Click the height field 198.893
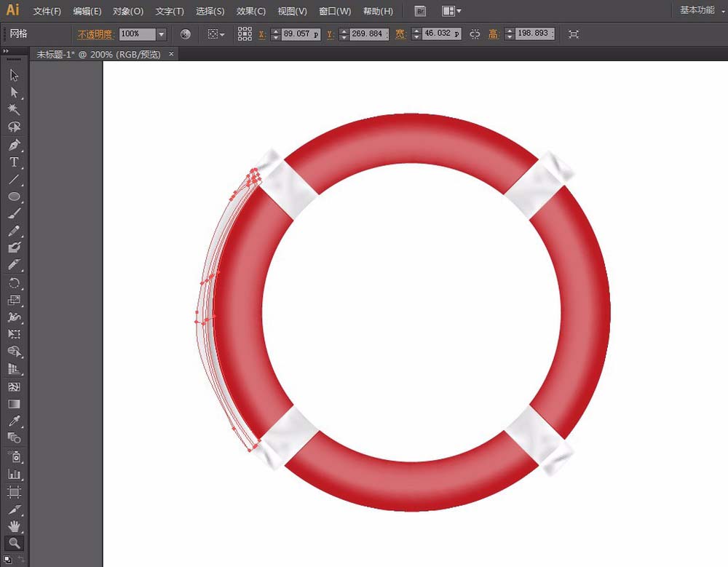Image resolution: width=728 pixels, height=567 pixels. (x=535, y=33)
